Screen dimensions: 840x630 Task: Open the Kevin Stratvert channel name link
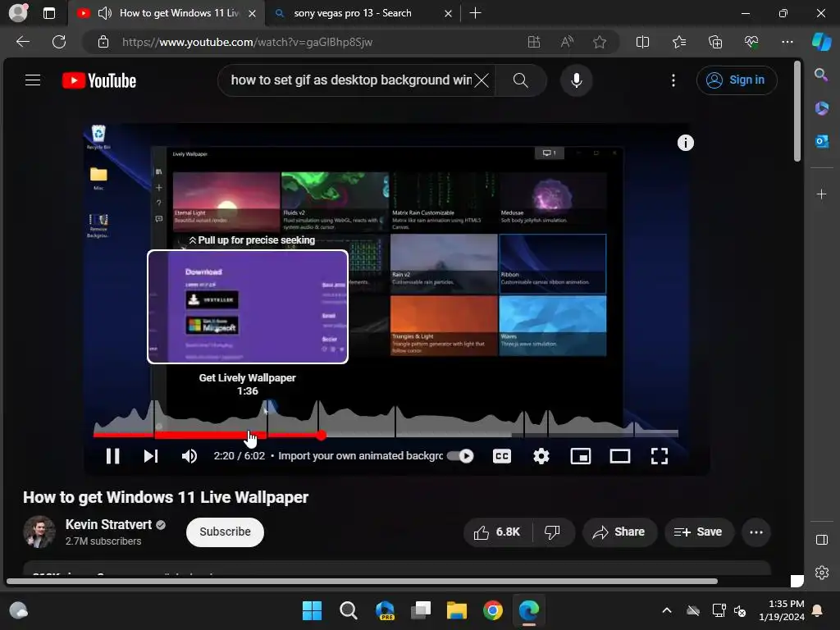[109, 524]
